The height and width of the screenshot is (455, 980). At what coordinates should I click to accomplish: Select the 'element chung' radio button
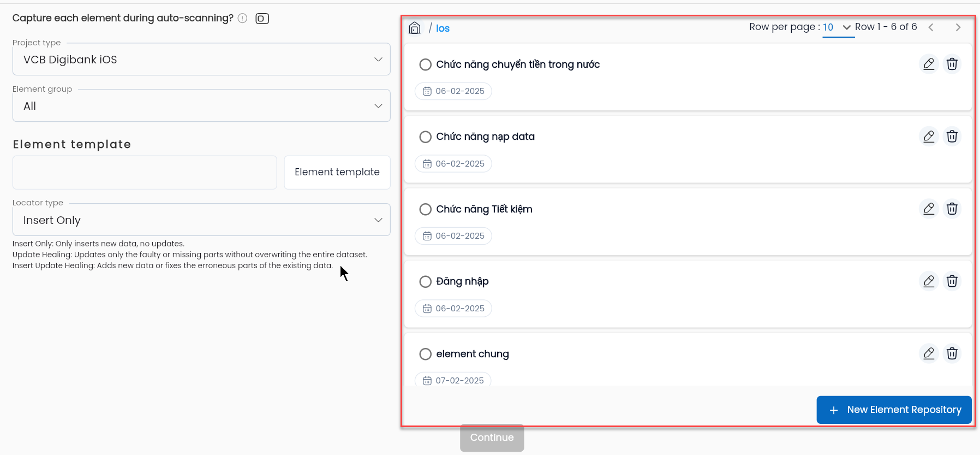pyautogui.click(x=426, y=354)
